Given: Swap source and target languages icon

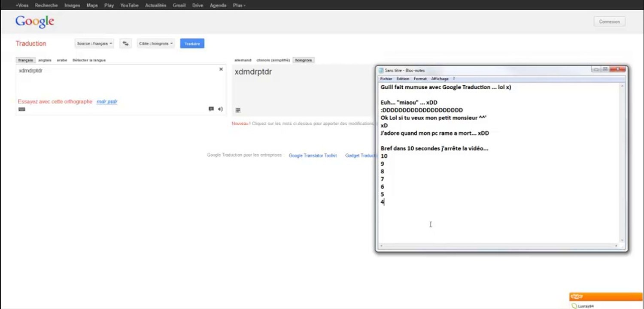Looking at the screenshot, I should pos(125,43).
